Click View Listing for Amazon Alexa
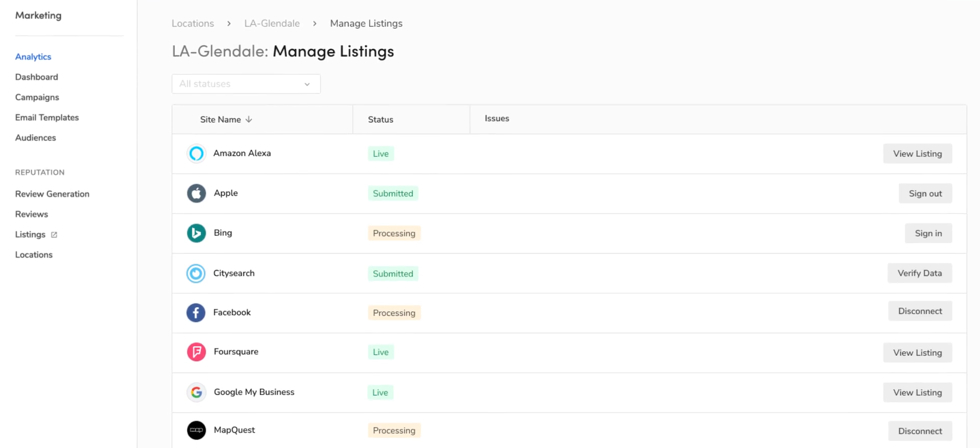The height and width of the screenshot is (448, 980). pos(917,154)
